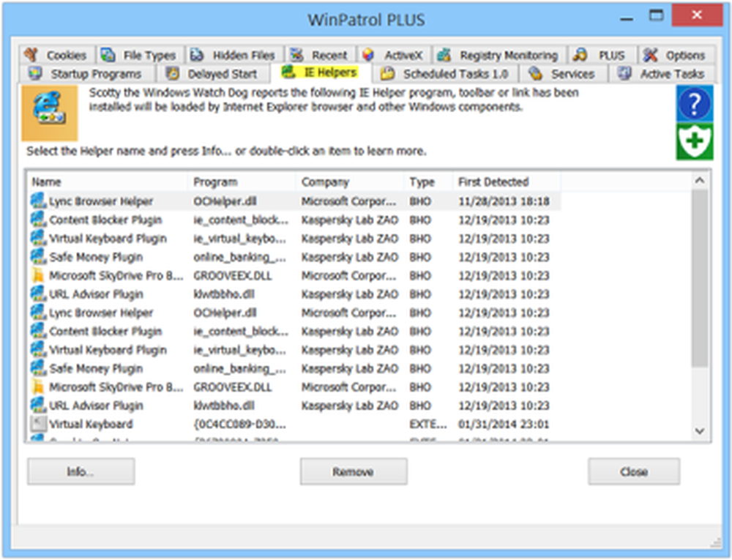Minimize the WinPatrol PLUS window
This screenshot has height=560, width=732.
[627, 19]
